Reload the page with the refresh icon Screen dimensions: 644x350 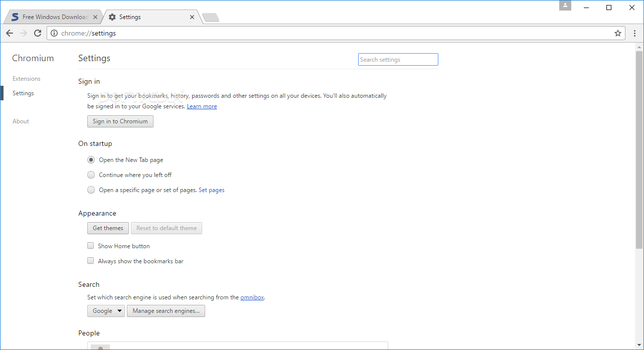click(x=38, y=33)
